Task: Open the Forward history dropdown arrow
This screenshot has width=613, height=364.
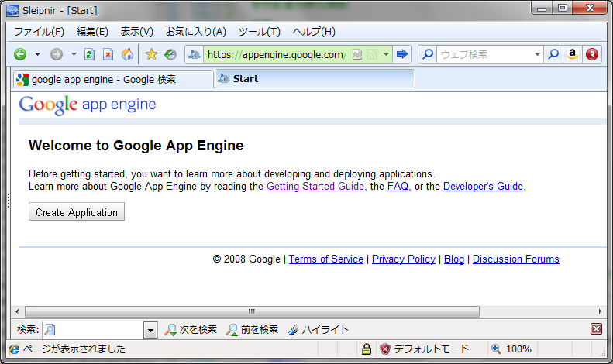Action: [x=74, y=54]
